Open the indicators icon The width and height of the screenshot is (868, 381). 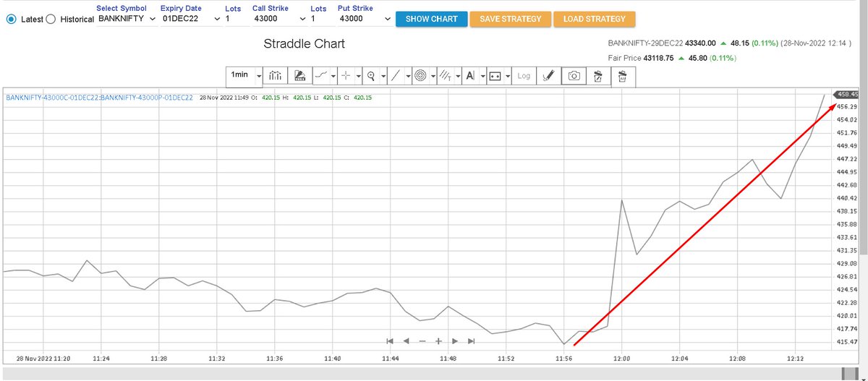coord(299,75)
